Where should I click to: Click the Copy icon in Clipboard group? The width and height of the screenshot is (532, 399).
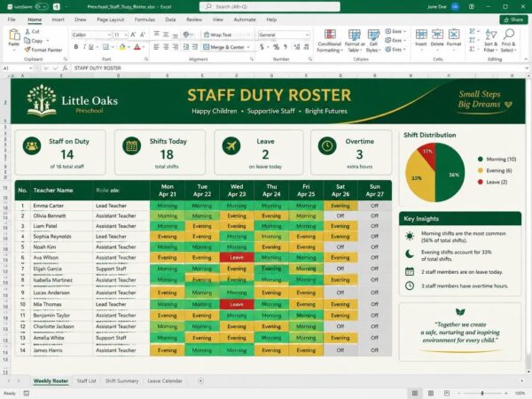click(27, 41)
